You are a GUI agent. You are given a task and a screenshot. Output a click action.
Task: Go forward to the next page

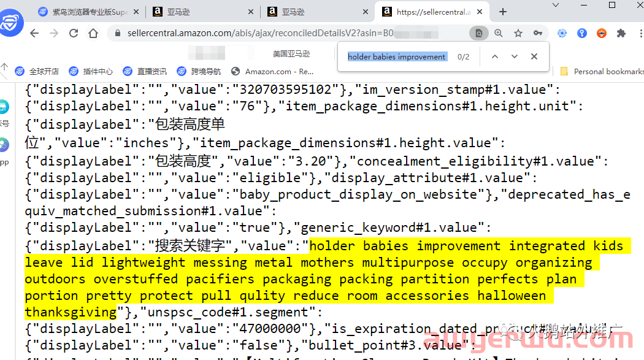54,33
